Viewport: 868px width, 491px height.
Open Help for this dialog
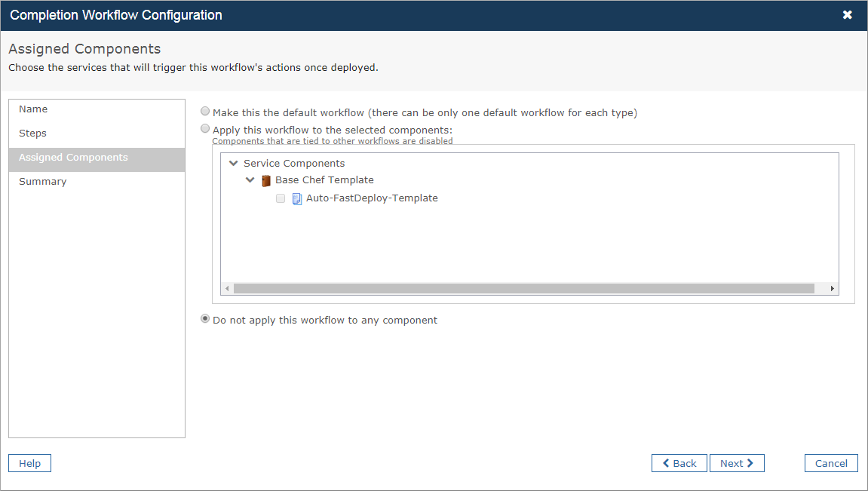29,463
